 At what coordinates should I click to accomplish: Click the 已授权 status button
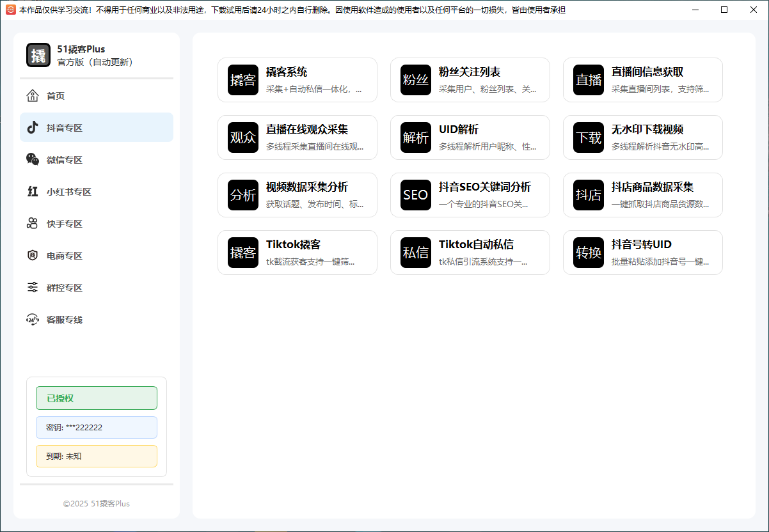tap(97, 398)
